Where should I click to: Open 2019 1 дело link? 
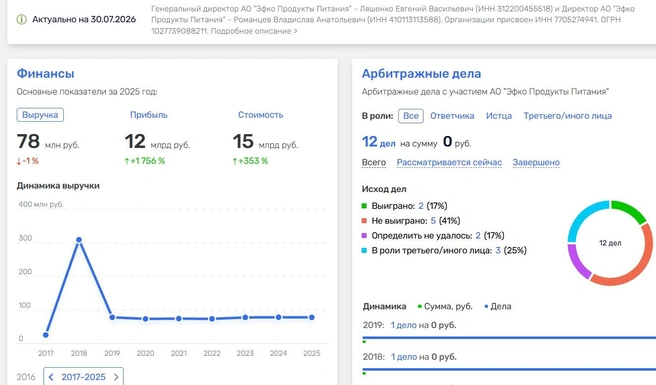pyautogui.click(x=403, y=325)
